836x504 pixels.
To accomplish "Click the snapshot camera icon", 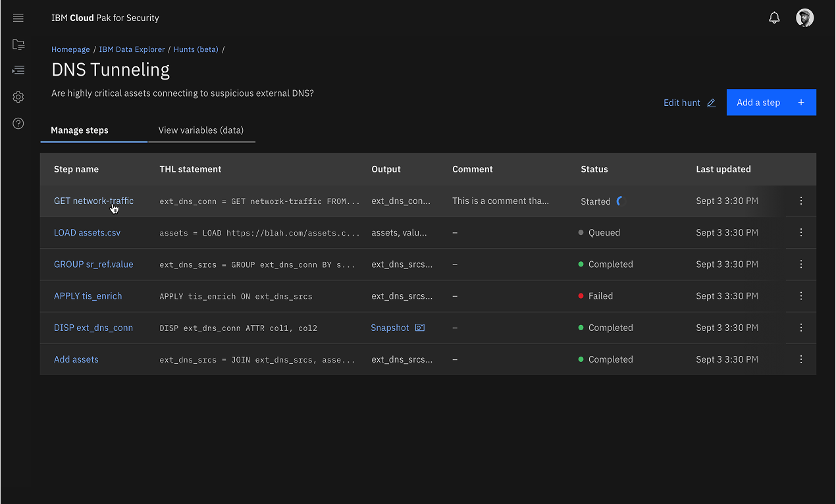I will 420,328.
